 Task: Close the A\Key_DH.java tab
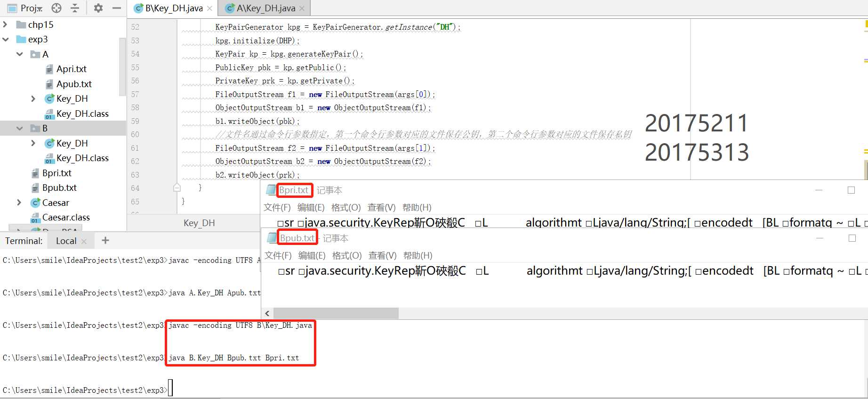pos(302,8)
